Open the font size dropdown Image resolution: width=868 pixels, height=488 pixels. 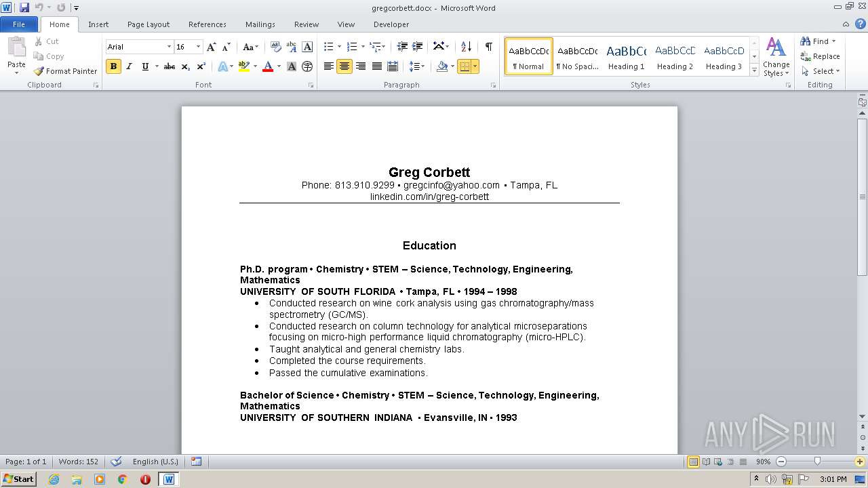[198, 47]
